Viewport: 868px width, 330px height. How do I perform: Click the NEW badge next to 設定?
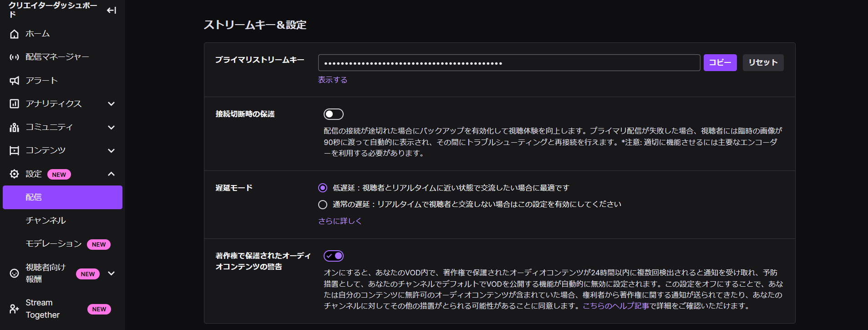point(59,175)
